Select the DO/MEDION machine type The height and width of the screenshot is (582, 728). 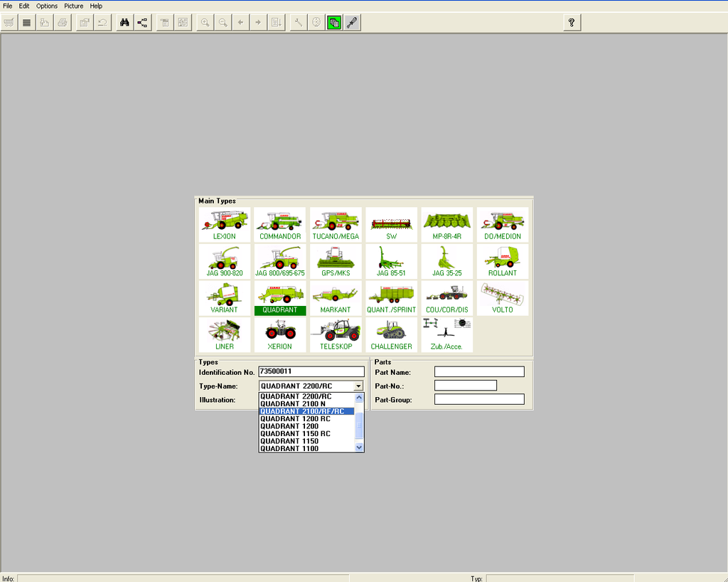503,225
